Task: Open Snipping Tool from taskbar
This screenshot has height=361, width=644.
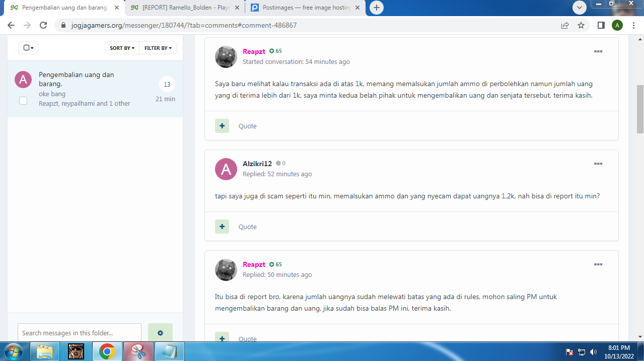Action: [138, 351]
